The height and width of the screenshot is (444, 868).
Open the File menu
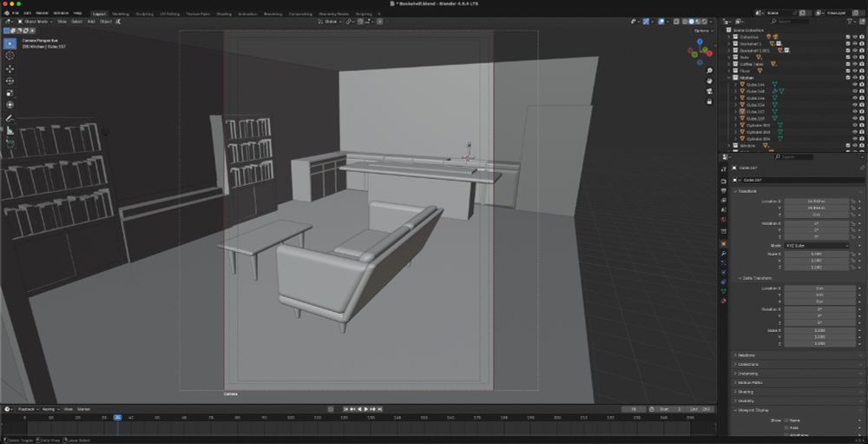[15, 13]
